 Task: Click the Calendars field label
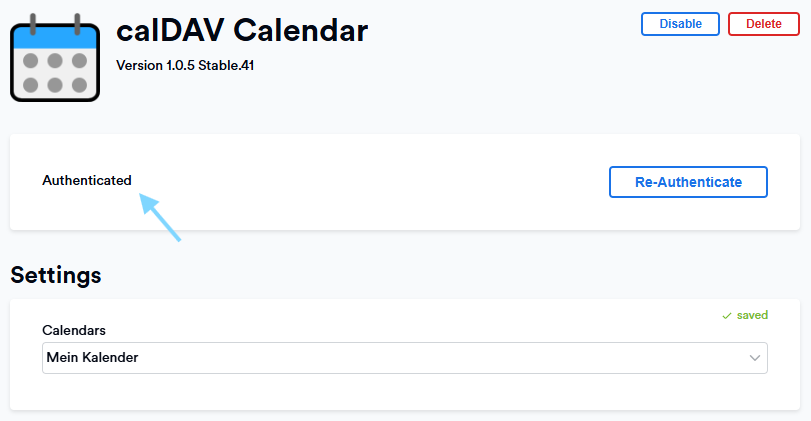click(74, 330)
